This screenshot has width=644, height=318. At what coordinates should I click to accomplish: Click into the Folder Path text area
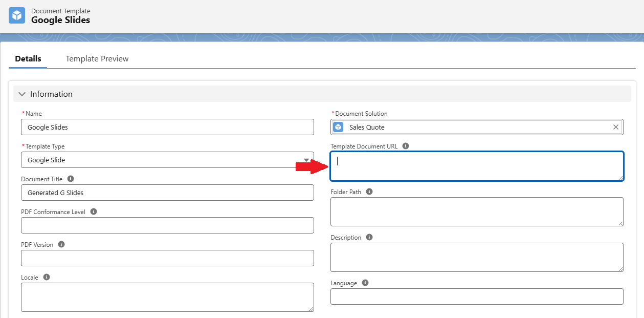477,211
